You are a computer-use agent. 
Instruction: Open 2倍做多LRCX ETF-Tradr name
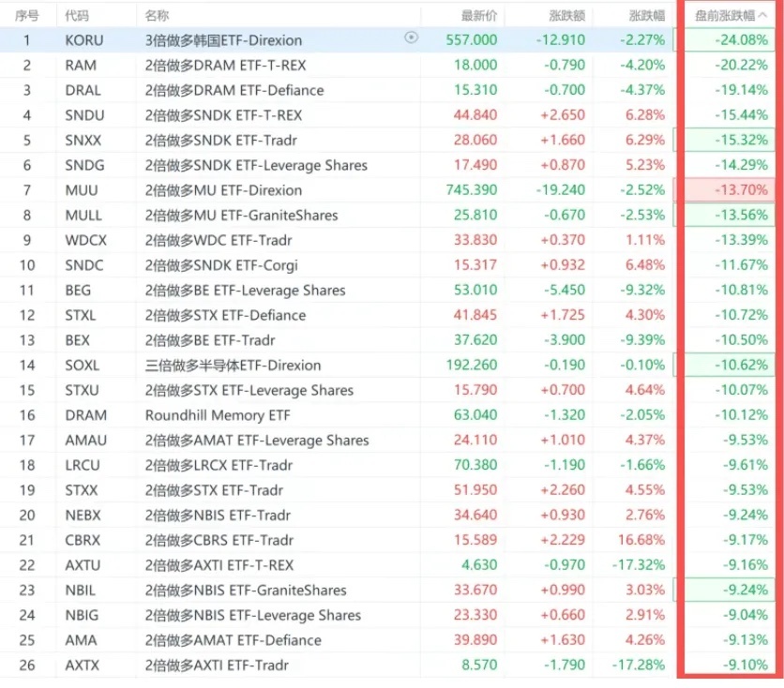(219, 465)
